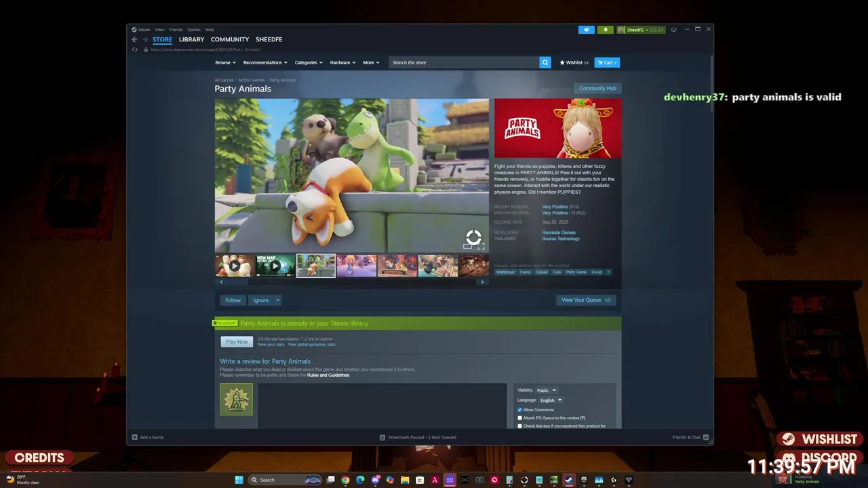This screenshot has width=868, height=488.
Task: Click in the store search field
Action: 465,62
